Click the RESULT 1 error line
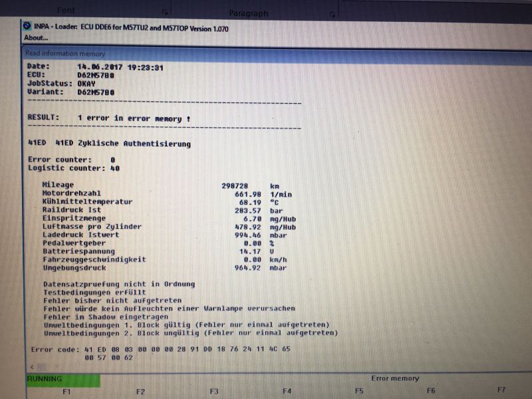Screen dimensions: 532x399 [x=109, y=118]
